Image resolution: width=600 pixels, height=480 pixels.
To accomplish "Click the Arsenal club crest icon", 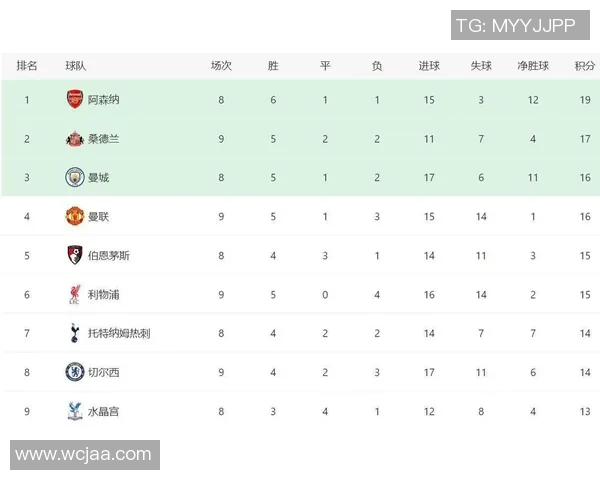I will (x=75, y=99).
